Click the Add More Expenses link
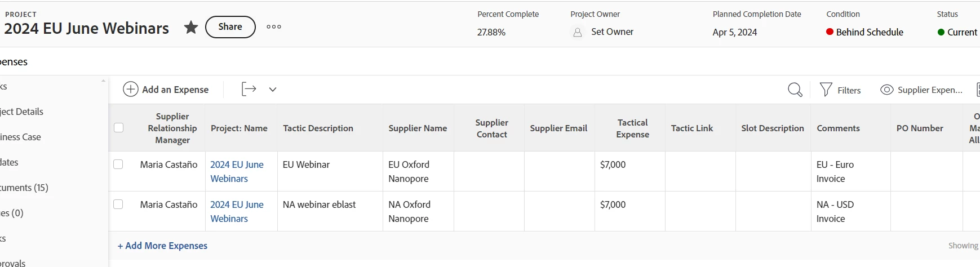The image size is (980, 267). 162,246
